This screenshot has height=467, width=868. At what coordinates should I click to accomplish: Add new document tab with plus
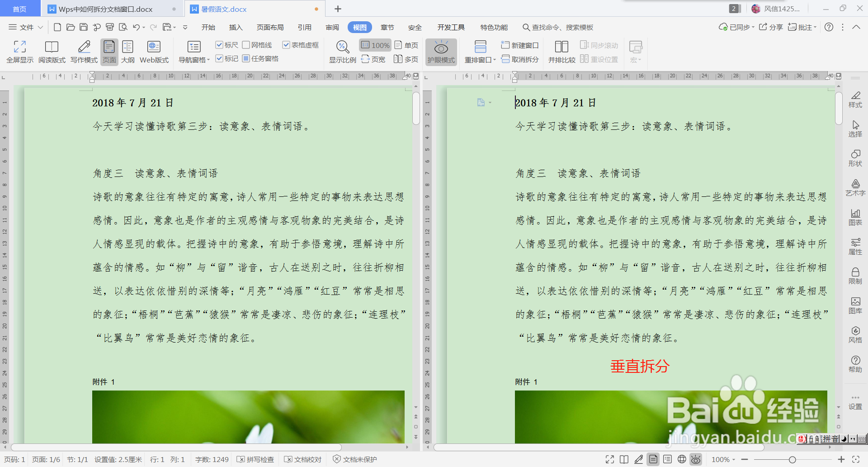(x=338, y=9)
